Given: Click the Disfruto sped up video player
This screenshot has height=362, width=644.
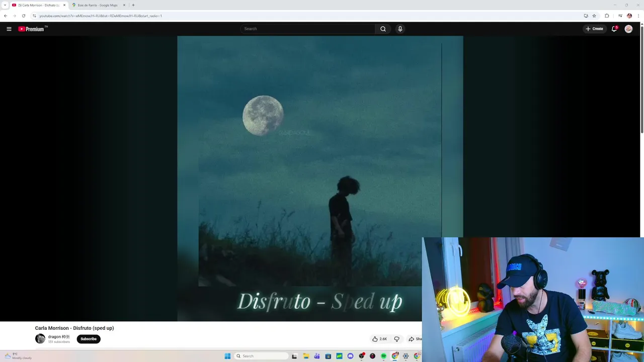Looking at the screenshot, I should coord(320,178).
